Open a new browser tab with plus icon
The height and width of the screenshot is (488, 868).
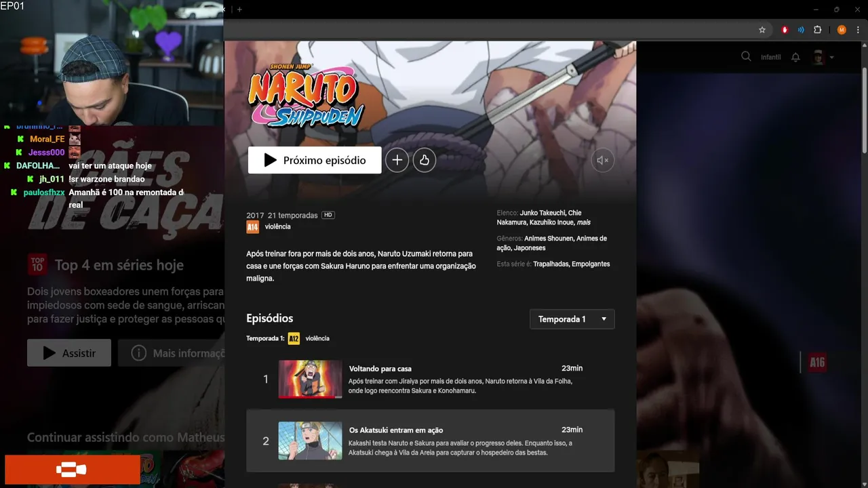coord(239,9)
